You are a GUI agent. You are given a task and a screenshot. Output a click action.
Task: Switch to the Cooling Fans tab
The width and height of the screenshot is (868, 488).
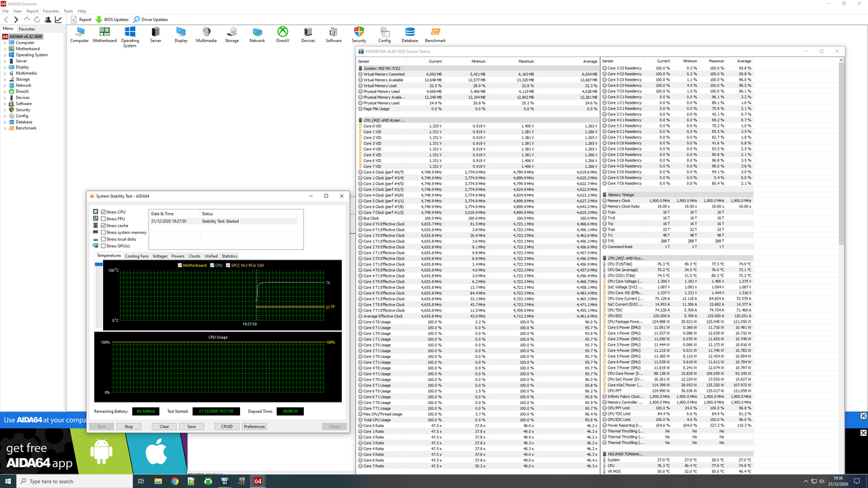coord(136,256)
